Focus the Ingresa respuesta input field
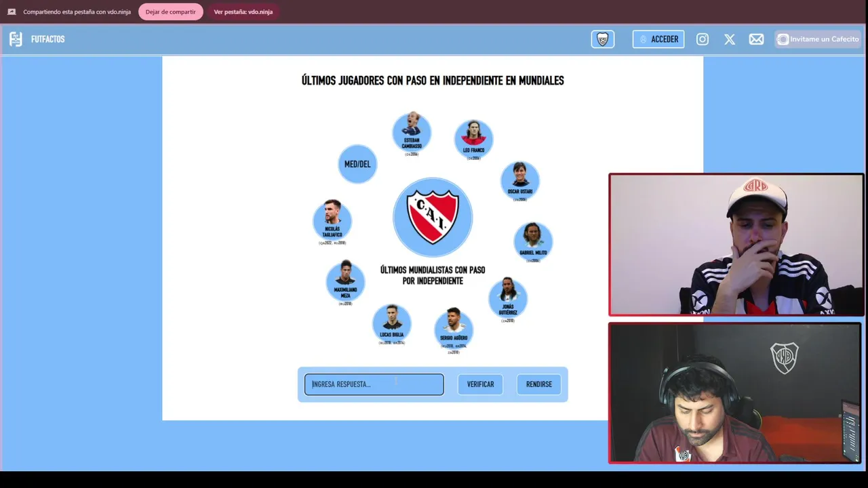 pyautogui.click(x=374, y=384)
